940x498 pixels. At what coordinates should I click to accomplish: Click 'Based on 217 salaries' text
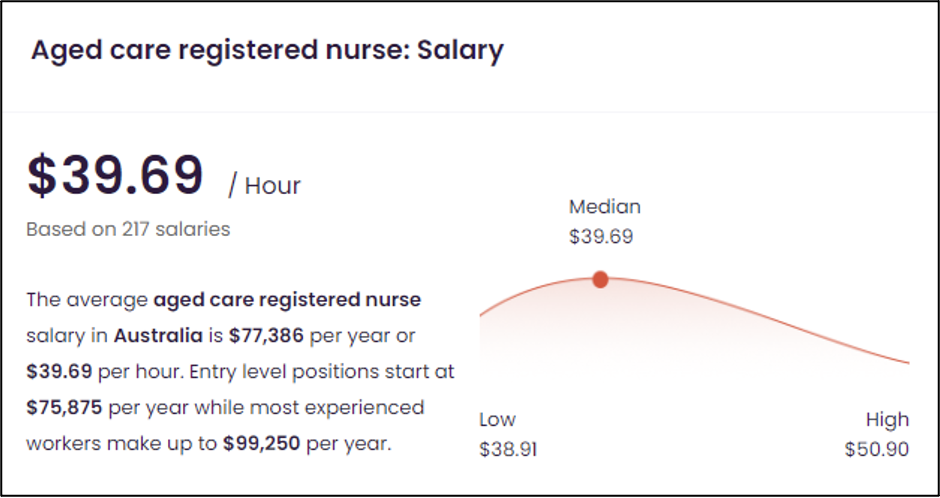[128, 229]
